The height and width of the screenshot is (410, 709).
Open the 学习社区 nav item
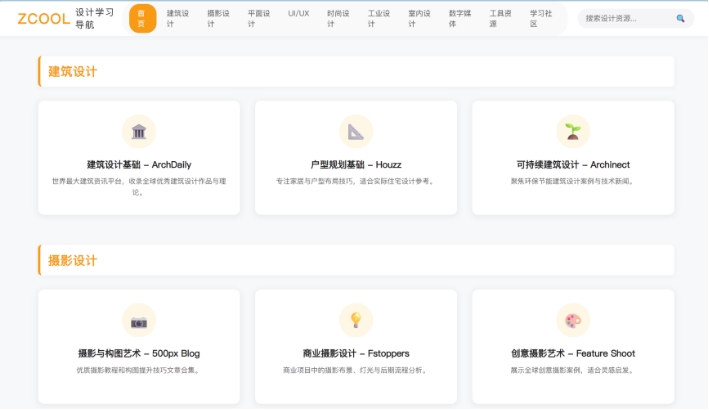540,18
